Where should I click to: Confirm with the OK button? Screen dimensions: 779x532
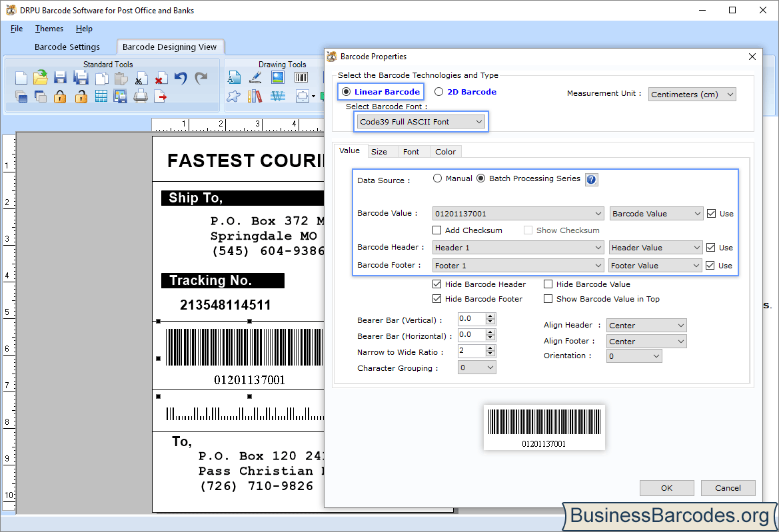coord(667,488)
